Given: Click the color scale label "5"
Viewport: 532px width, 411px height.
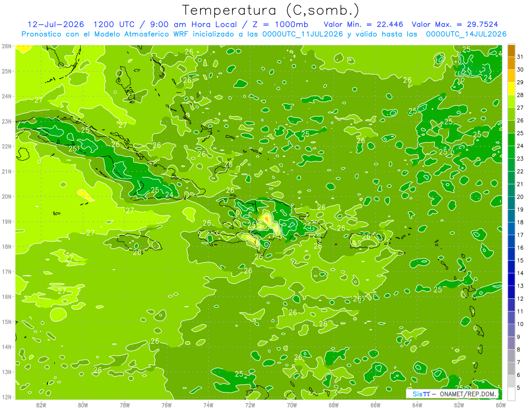Looking at the screenshot, I should pyautogui.click(x=519, y=388).
